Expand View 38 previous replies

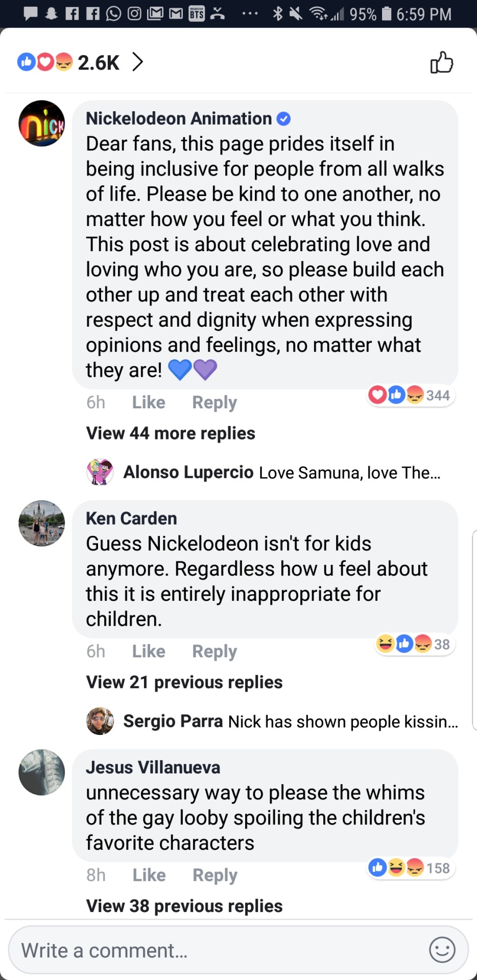(x=184, y=906)
